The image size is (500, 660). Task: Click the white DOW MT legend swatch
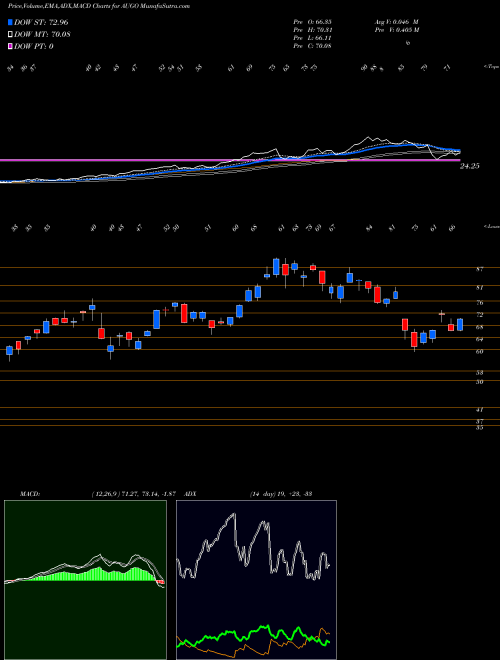[x=11, y=34]
